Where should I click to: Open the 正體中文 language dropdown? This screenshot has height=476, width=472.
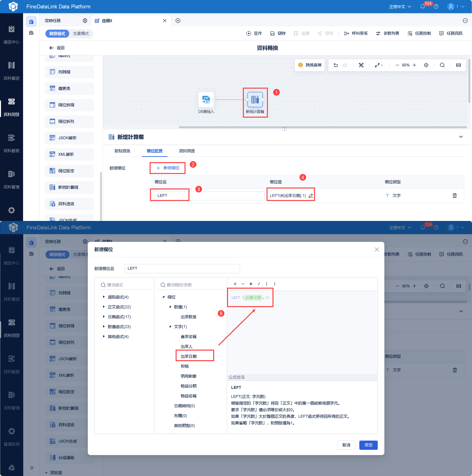point(400,7)
